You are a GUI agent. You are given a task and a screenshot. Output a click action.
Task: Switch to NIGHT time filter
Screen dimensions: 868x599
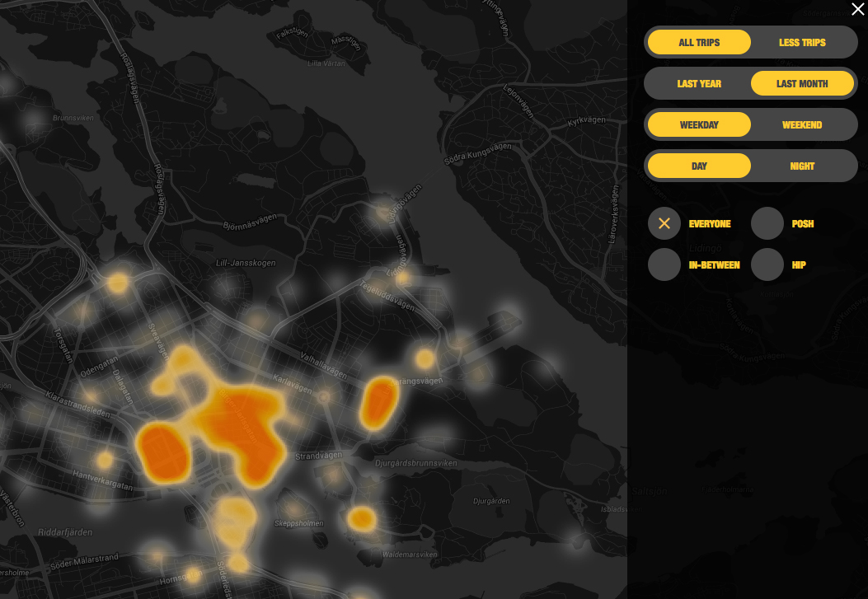point(802,166)
